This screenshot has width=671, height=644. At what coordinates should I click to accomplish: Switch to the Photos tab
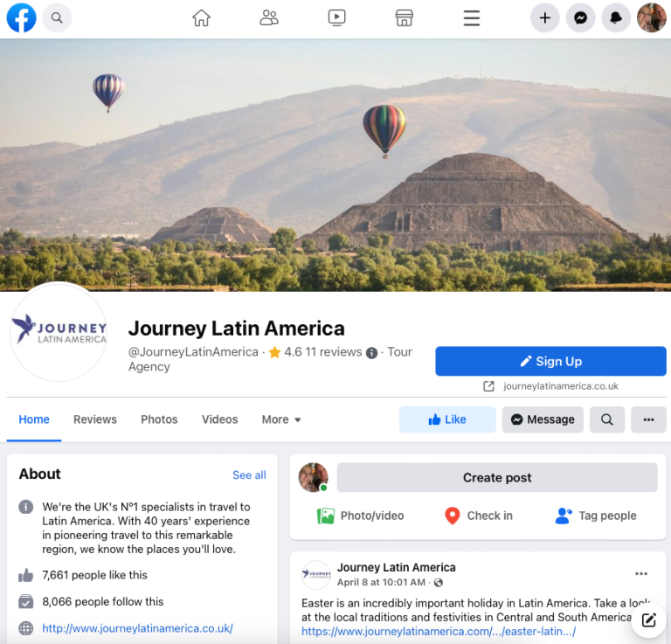coord(159,419)
